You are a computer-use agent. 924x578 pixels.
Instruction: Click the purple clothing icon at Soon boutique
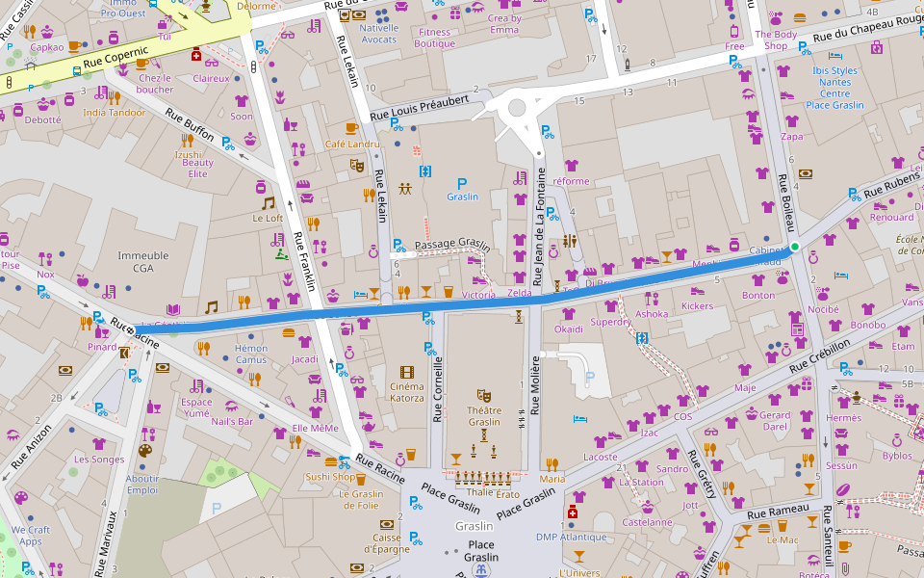[241, 101]
